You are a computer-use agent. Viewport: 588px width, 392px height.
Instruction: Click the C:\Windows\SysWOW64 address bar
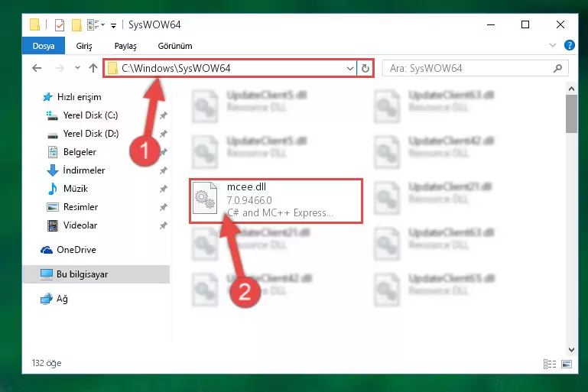coord(229,68)
